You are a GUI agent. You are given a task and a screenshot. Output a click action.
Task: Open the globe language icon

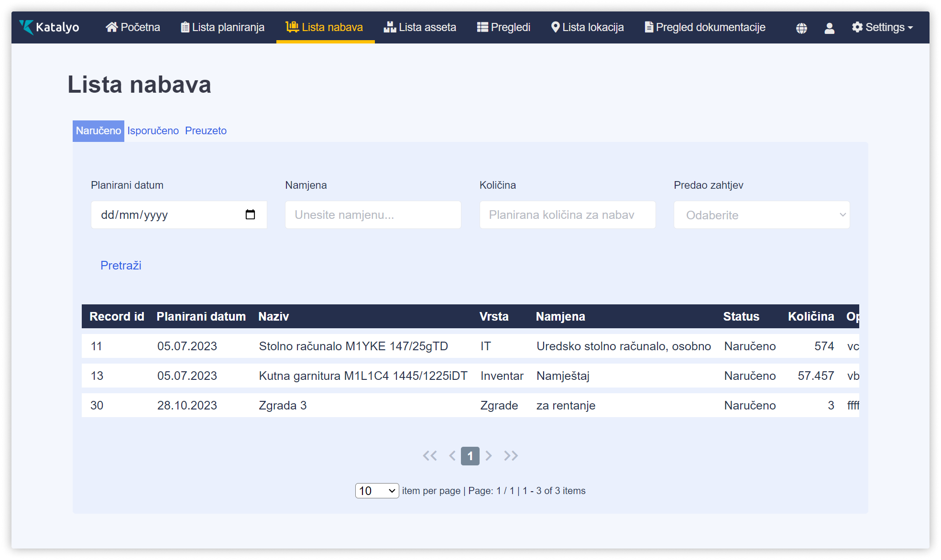coord(801,28)
